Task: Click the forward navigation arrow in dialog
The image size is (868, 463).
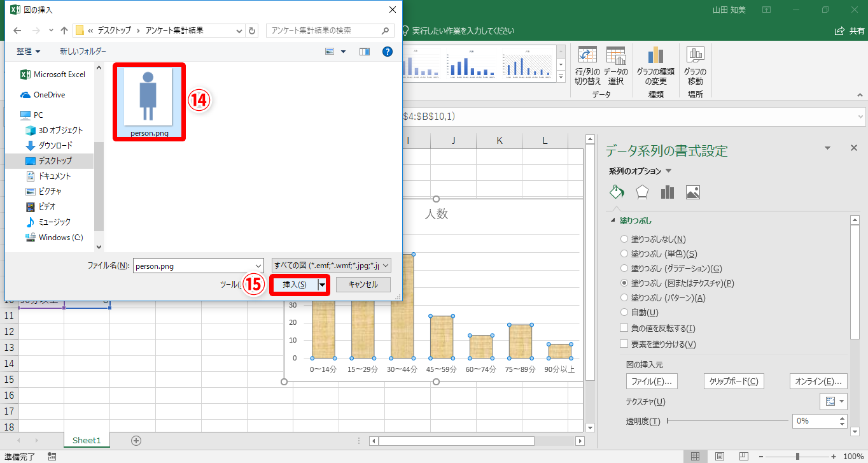Action: click(36, 31)
